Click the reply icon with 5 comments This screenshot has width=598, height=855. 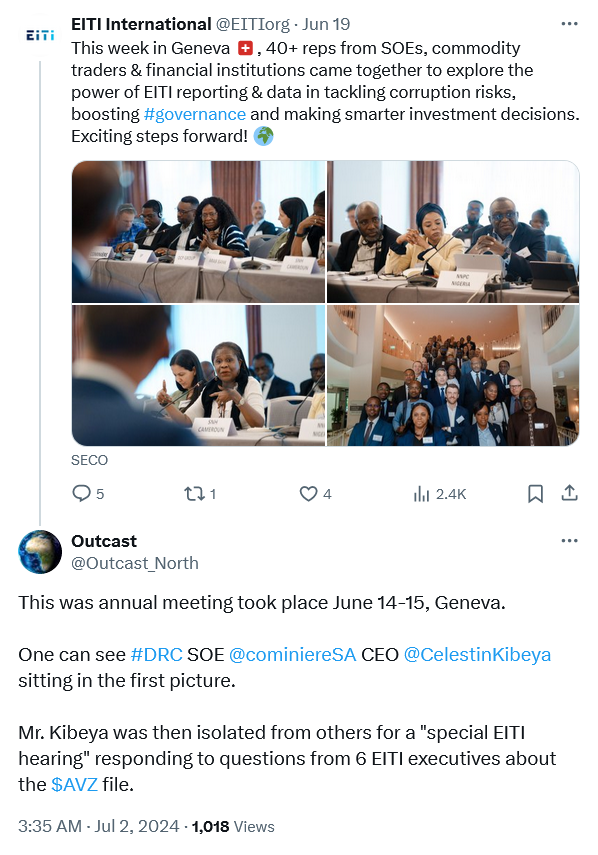pos(81,493)
